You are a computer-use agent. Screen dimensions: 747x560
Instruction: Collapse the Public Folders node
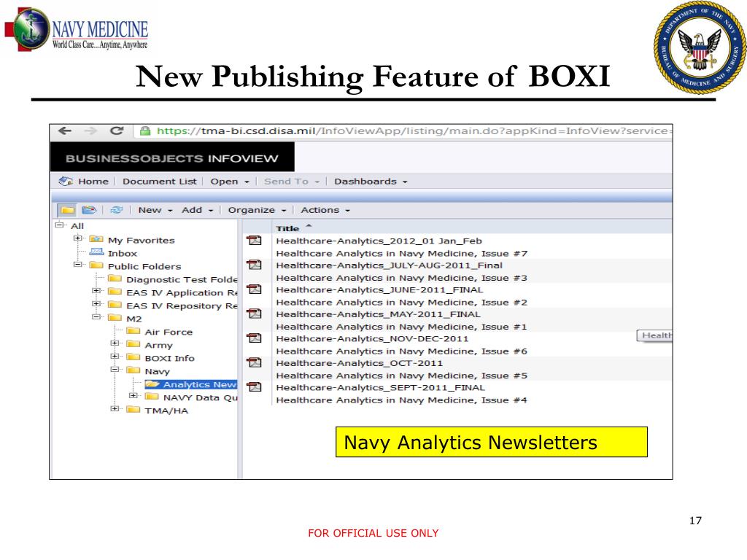77,264
